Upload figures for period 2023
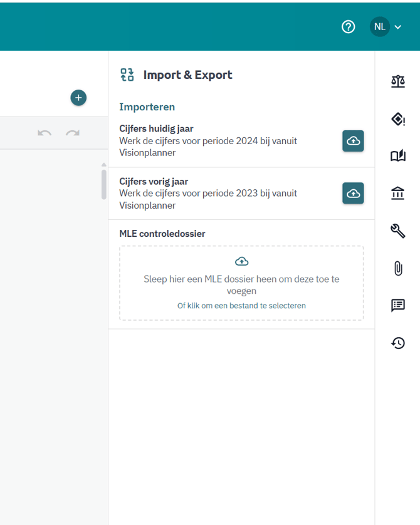Screen dimensions: 420x525 click(353, 193)
